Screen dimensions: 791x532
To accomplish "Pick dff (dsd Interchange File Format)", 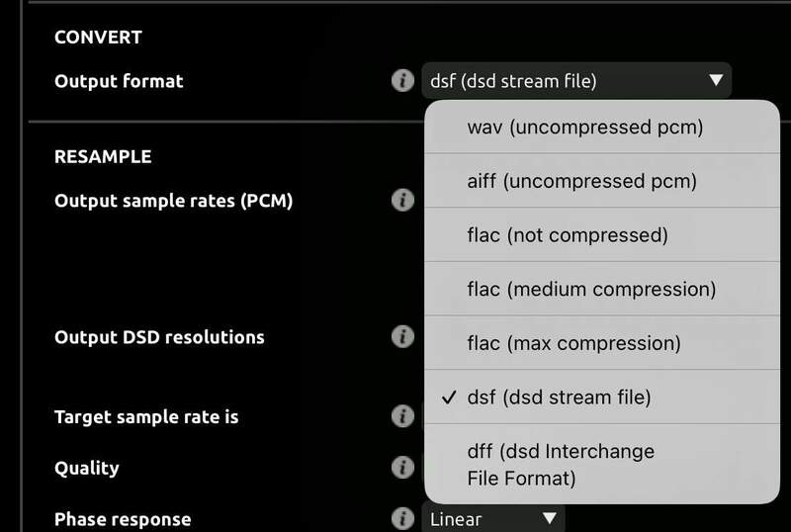I will coord(561,465).
